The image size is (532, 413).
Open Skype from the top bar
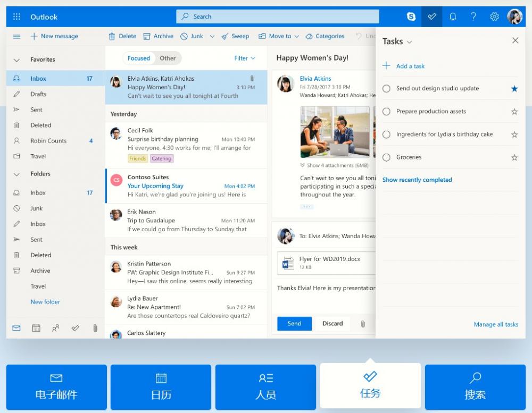click(411, 16)
